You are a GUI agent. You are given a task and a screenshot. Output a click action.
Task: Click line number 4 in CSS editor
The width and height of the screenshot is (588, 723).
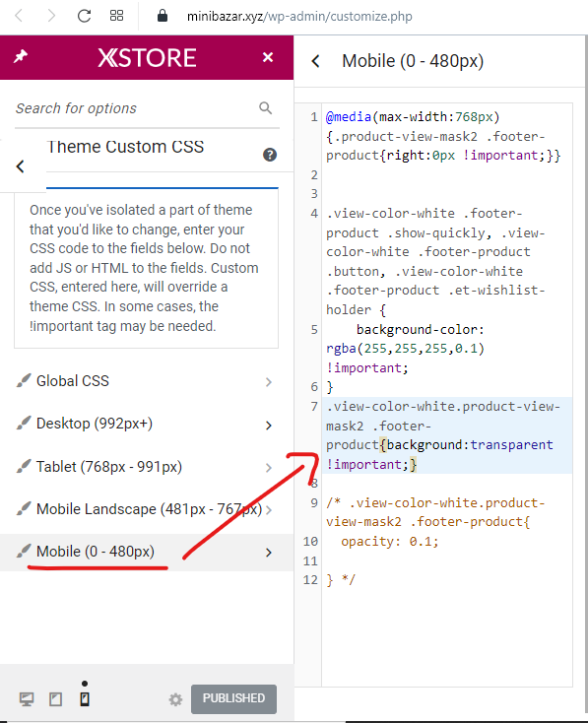click(314, 214)
